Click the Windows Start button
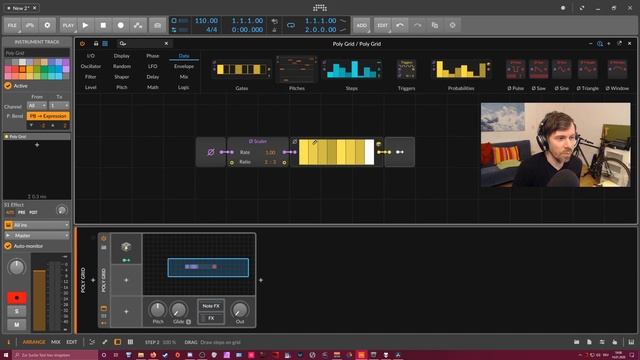Screen dimensions: 640x360 [6, 355]
